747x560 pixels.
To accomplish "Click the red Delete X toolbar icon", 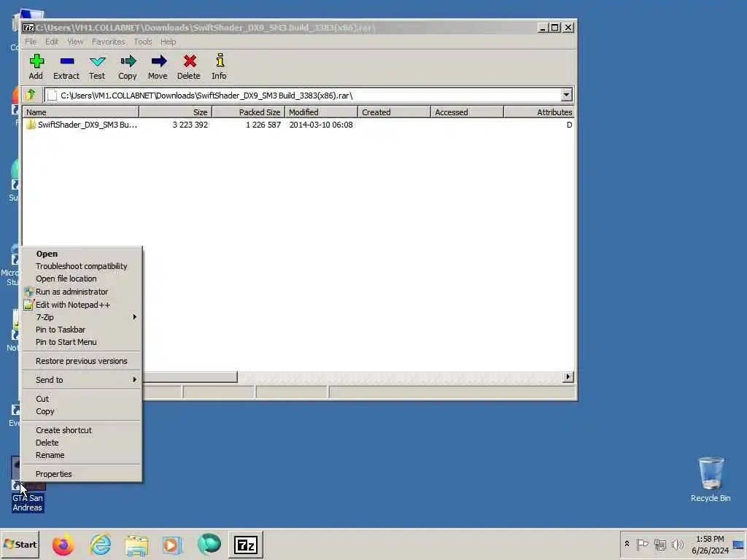I will coord(189,66).
